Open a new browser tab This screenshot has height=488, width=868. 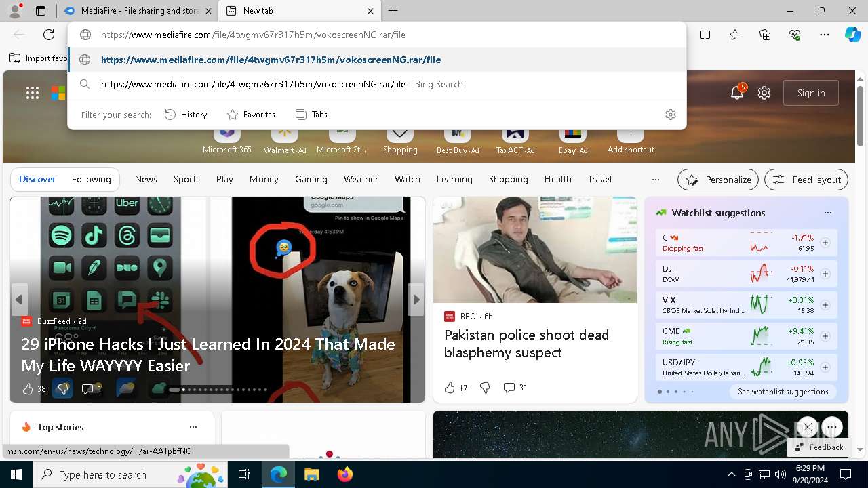click(393, 11)
